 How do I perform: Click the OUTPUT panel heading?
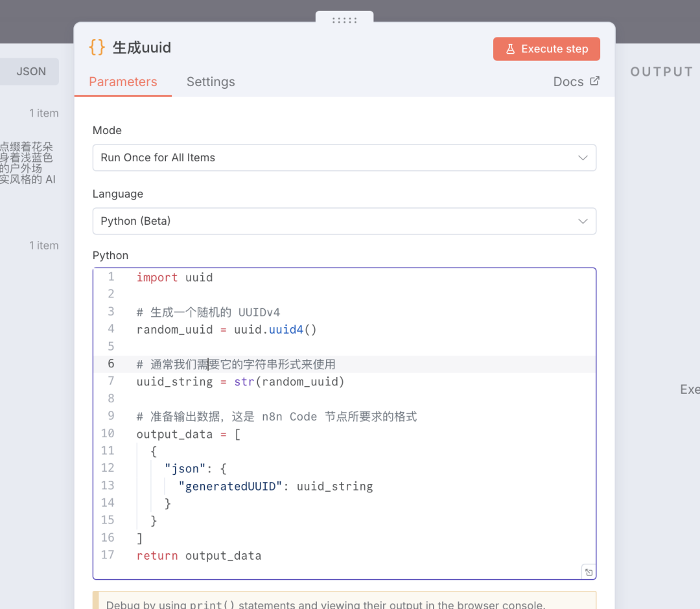[661, 72]
